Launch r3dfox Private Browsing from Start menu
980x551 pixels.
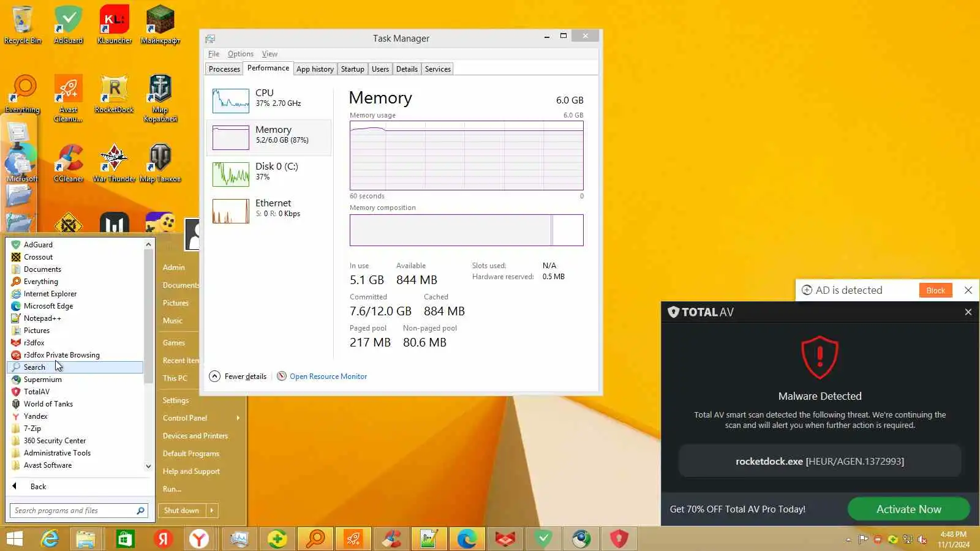pyautogui.click(x=76, y=355)
